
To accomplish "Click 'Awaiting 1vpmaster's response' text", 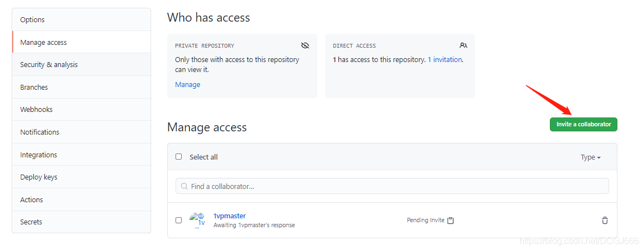I will (254, 225).
